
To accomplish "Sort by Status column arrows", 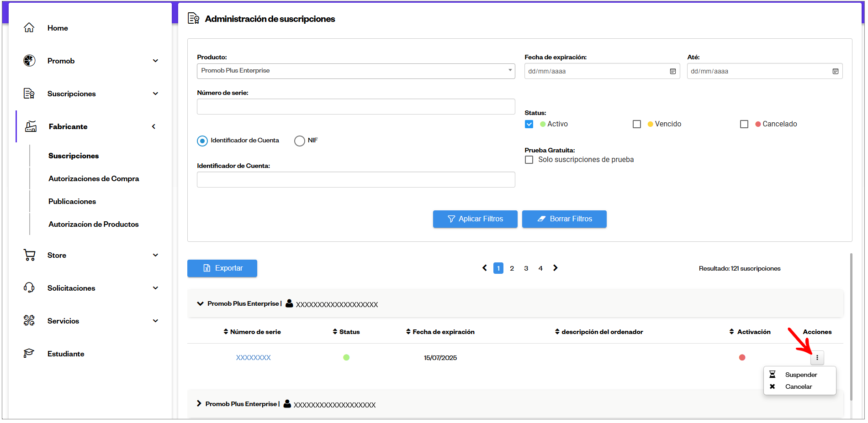I will (x=335, y=332).
